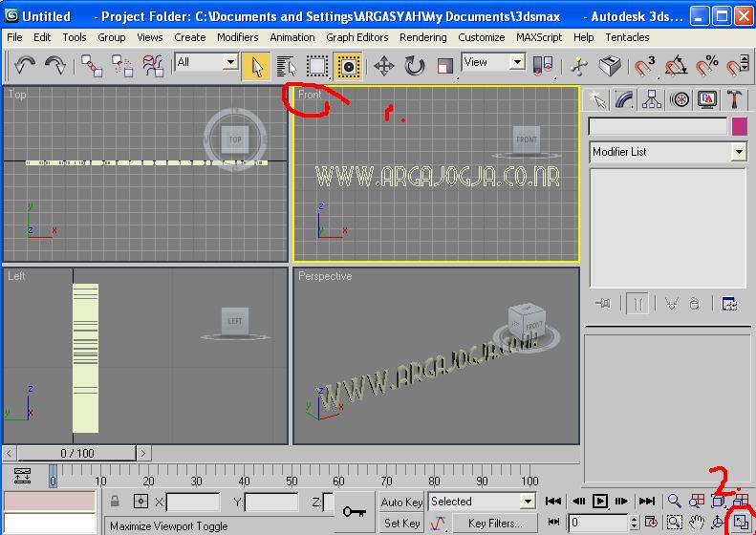The height and width of the screenshot is (535, 756).
Task: Switch to the Create command panel tab
Action: pos(597,99)
